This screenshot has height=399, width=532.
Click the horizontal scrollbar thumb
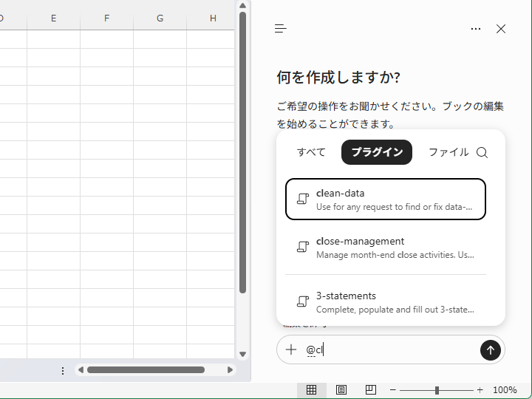click(146, 370)
